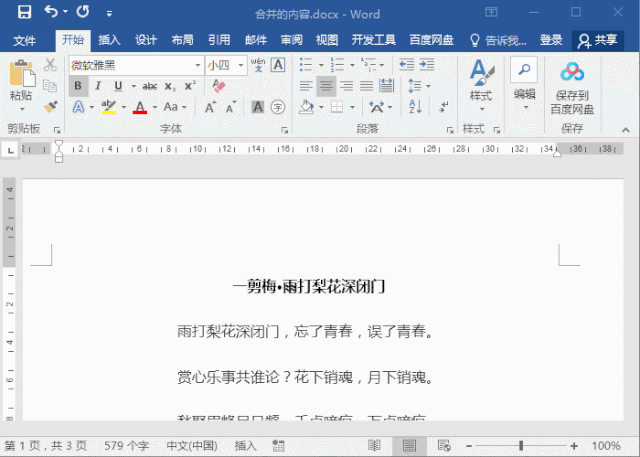Adjust the zoom slider handle
640x457 pixels.
click(521, 446)
